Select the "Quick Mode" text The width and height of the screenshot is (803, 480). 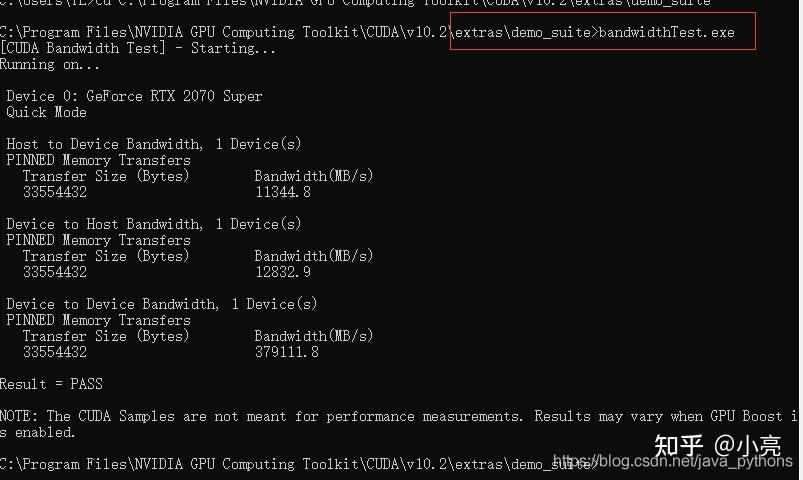point(46,112)
